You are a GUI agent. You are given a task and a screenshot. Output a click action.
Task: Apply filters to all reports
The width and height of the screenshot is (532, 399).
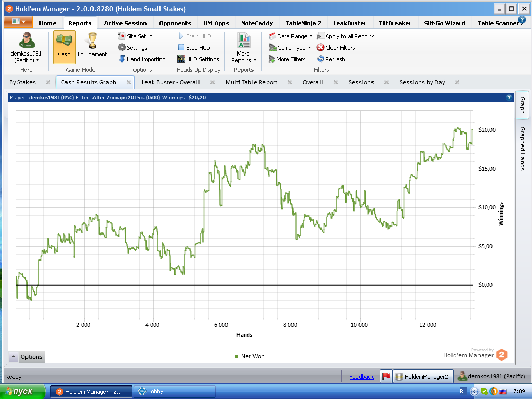click(x=345, y=36)
